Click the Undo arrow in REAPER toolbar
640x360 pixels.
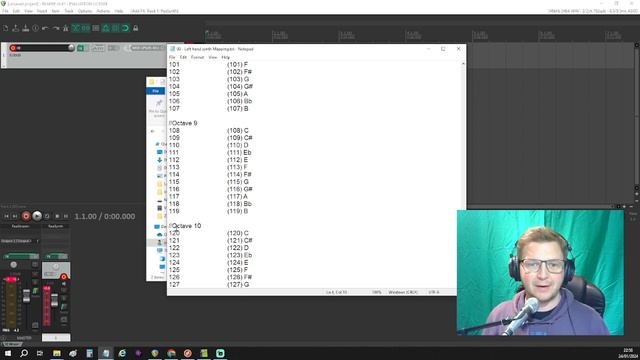pos(45,28)
